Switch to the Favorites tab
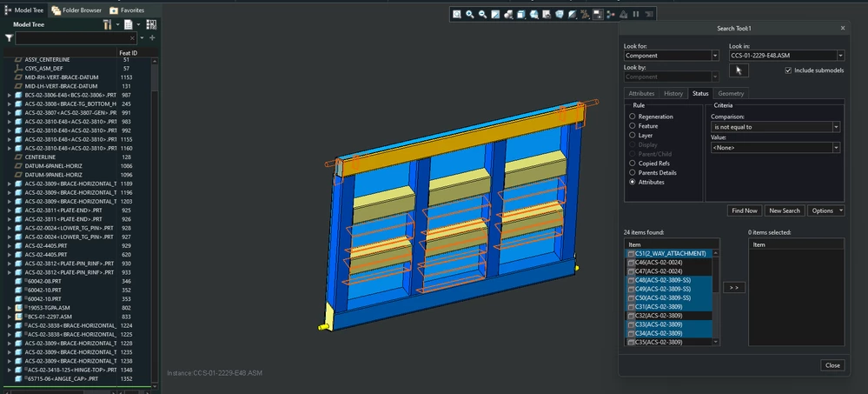The height and width of the screenshot is (394, 868). click(128, 10)
